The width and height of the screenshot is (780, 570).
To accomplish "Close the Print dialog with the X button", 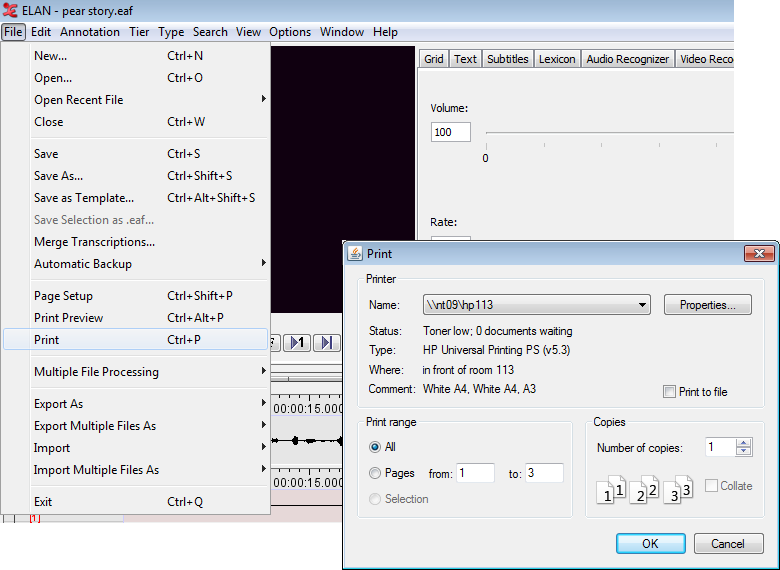I will click(759, 254).
